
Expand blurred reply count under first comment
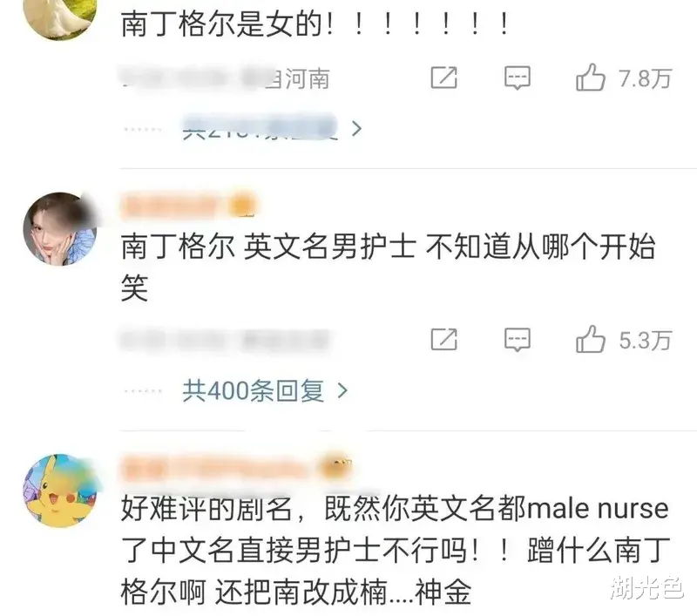(260, 128)
